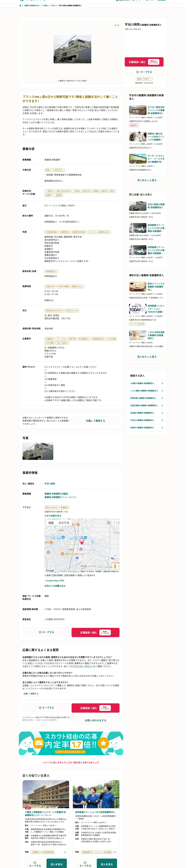Click the お問い合わせをする button
This screenshot has height=868, width=186.
[95, 720]
